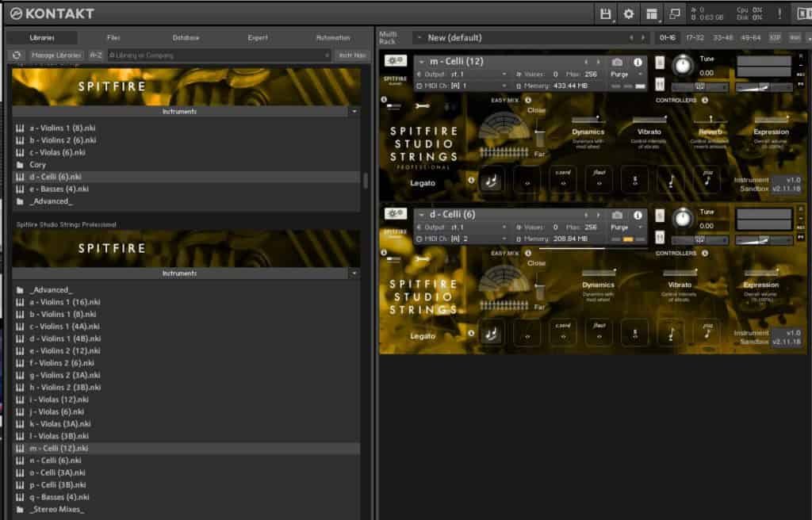Viewport: 812px width, 520px height.
Task: Adjust the Vibrato slider in d - Celli (6)
Action: pyautogui.click(x=680, y=273)
